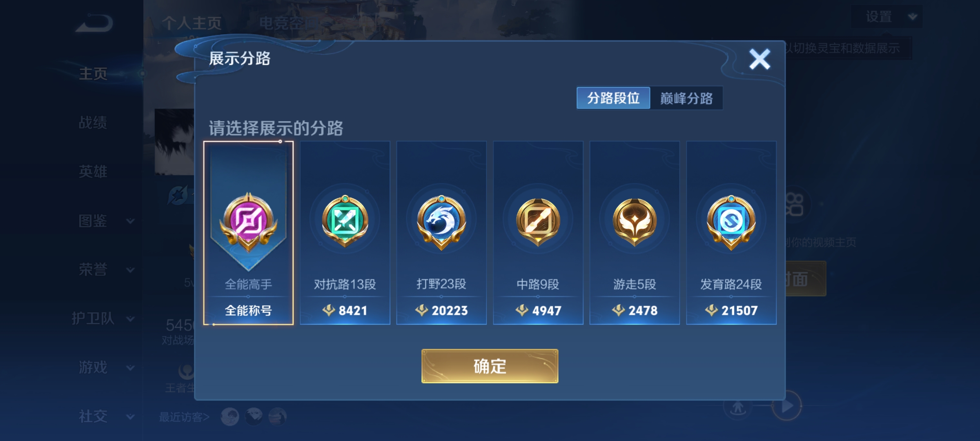Switch to the 巅峰分路 toggle option
The width and height of the screenshot is (980, 441).
pos(686,98)
